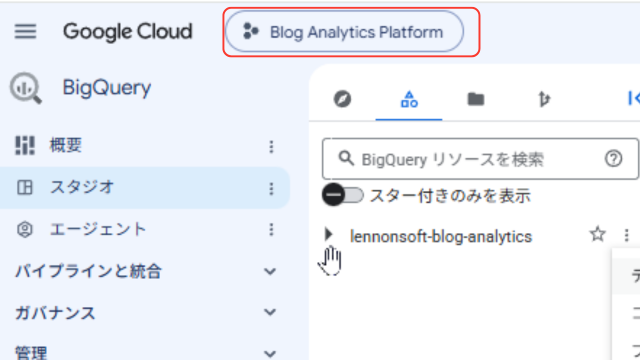Open the compass explorer tab icon
The image size is (640, 360).
pos(342,99)
